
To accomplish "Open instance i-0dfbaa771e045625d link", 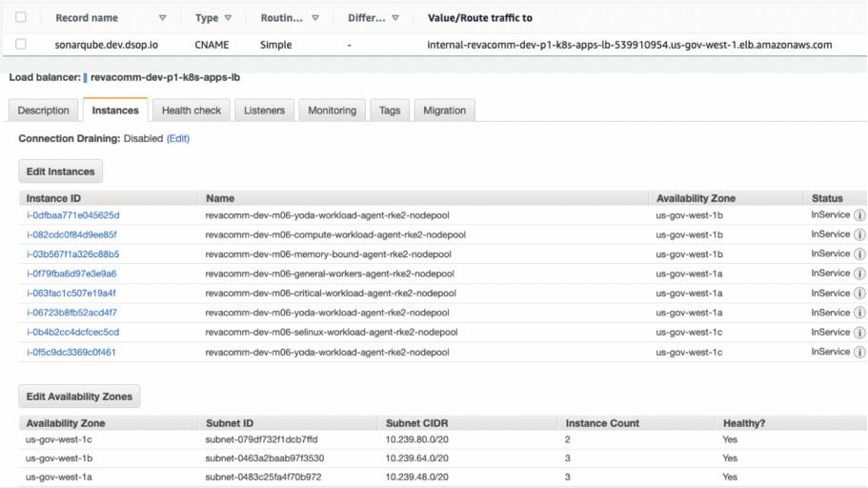I will 72,215.
